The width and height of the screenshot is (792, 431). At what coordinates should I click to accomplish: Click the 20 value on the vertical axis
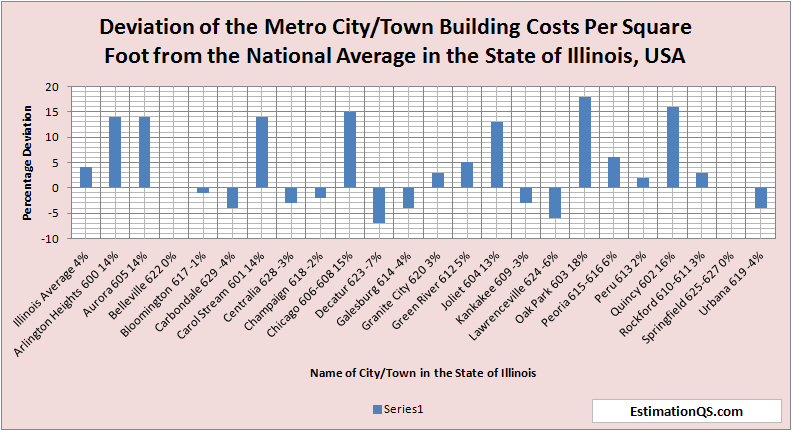pos(53,87)
